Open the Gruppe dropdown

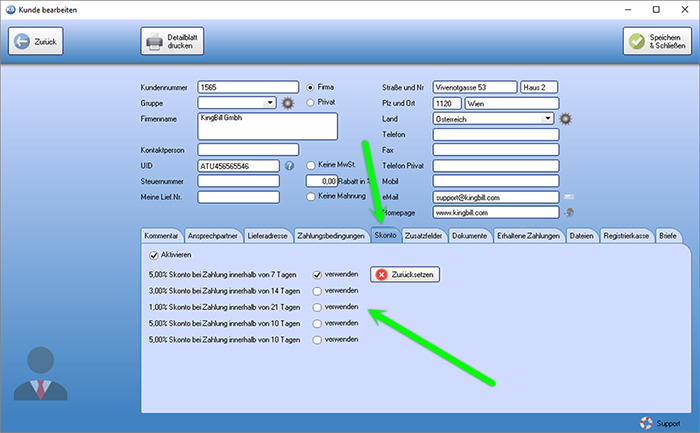pyautogui.click(x=270, y=103)
